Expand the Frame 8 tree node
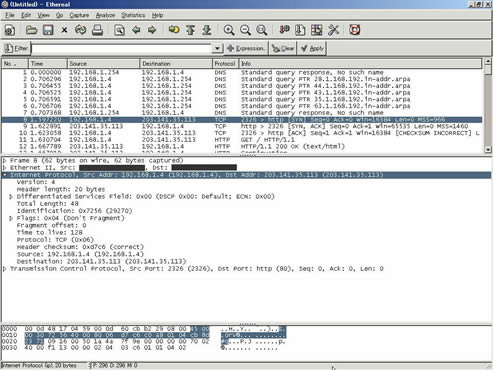The height and width of the screenshot is (370, 493). pos(4,160)
